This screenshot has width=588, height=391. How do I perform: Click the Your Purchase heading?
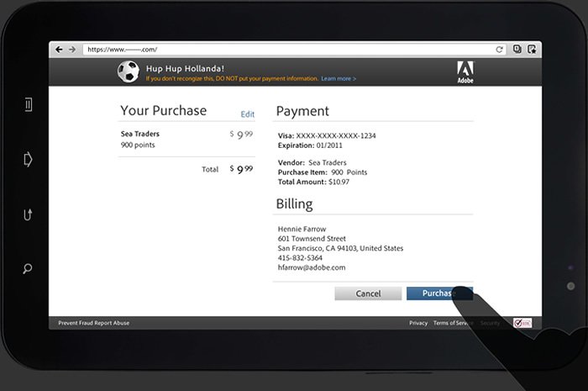point(164,111)
